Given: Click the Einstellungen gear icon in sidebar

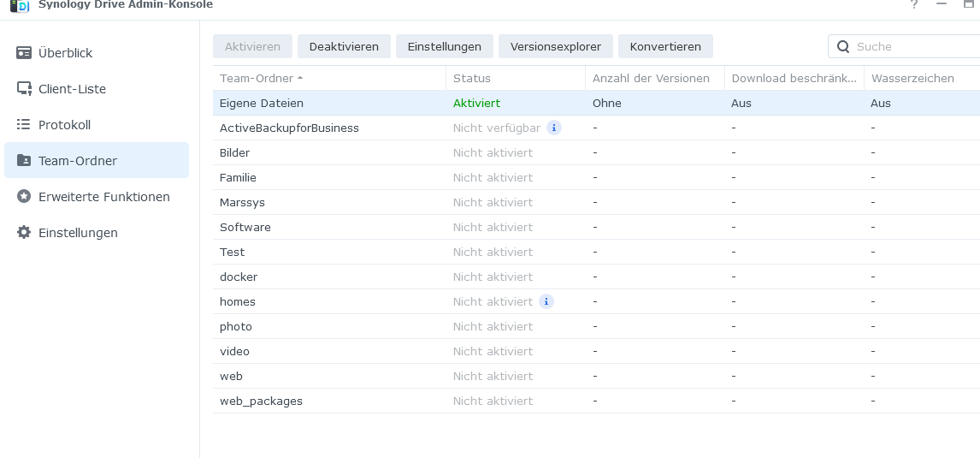Looking at the screenshot, I should coord(24,232).
